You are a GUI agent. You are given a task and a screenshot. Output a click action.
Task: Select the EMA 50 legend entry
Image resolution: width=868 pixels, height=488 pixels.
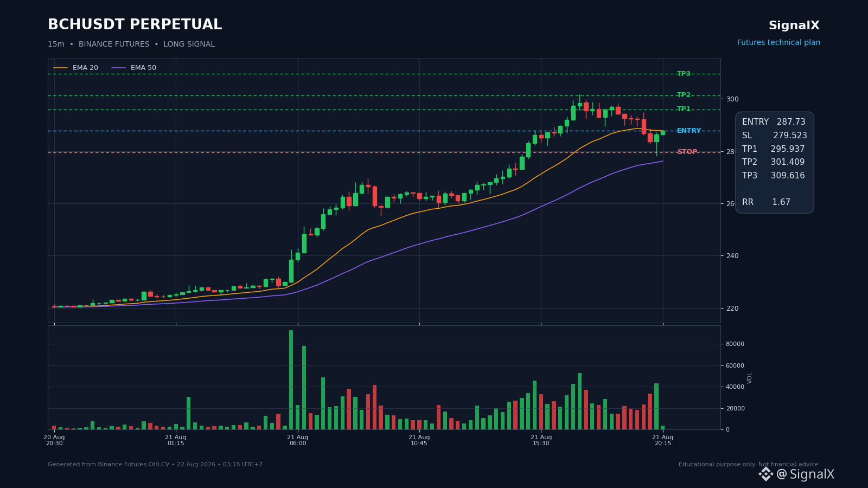click(x=134, y=68)
